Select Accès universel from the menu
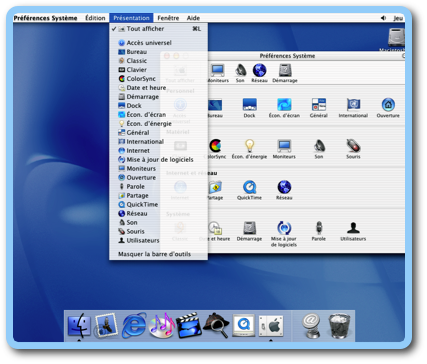427x364 pixels. click(x=158, y=43)
